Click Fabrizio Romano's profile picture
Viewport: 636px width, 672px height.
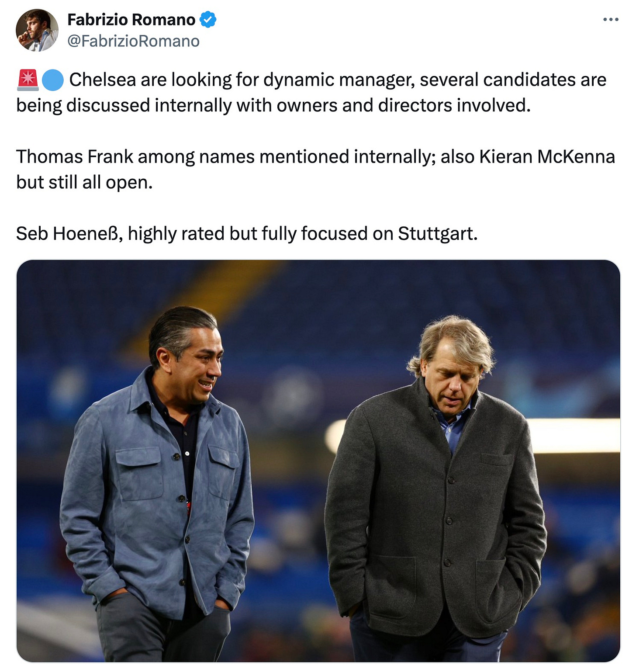(x=38, y=29)
